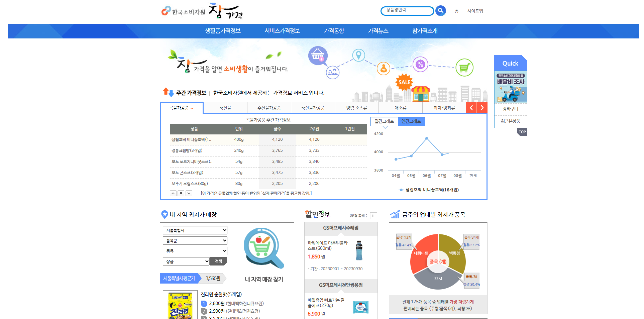
Task: Click the 06월 peak graph data point
Action: [427, 138]
